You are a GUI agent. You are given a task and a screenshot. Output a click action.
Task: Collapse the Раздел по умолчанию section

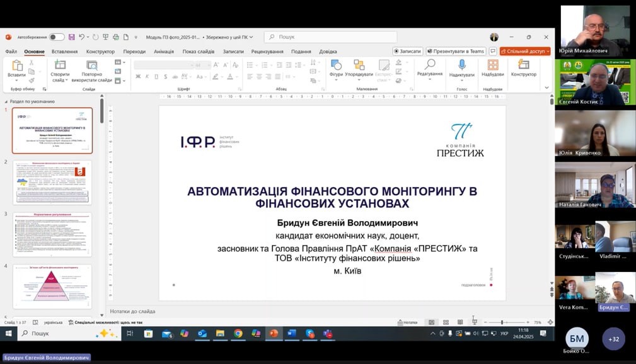click(6, 101)
